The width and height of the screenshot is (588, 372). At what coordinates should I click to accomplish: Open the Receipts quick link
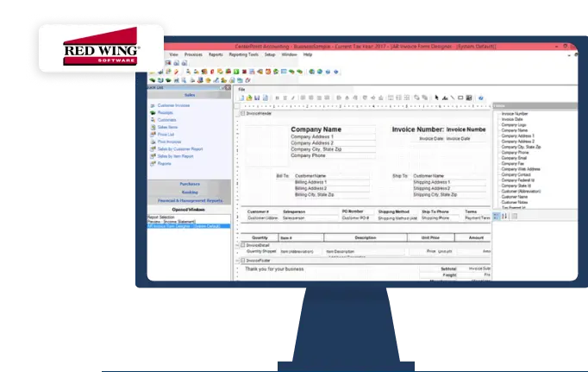coord(165,112)
